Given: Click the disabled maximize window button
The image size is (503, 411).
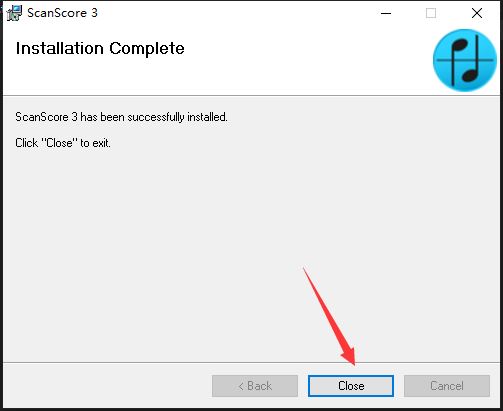Looking at the screenshot, I should click(431, 13).
